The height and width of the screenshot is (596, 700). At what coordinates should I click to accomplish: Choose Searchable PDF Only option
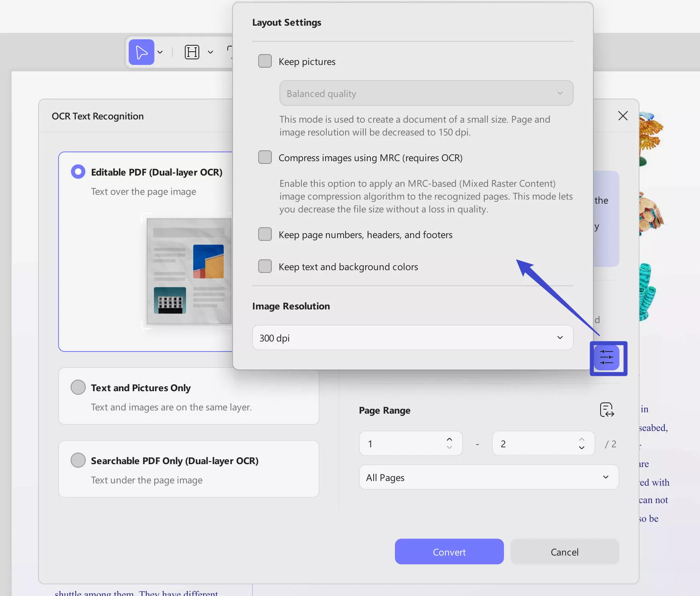coord(78,460)
